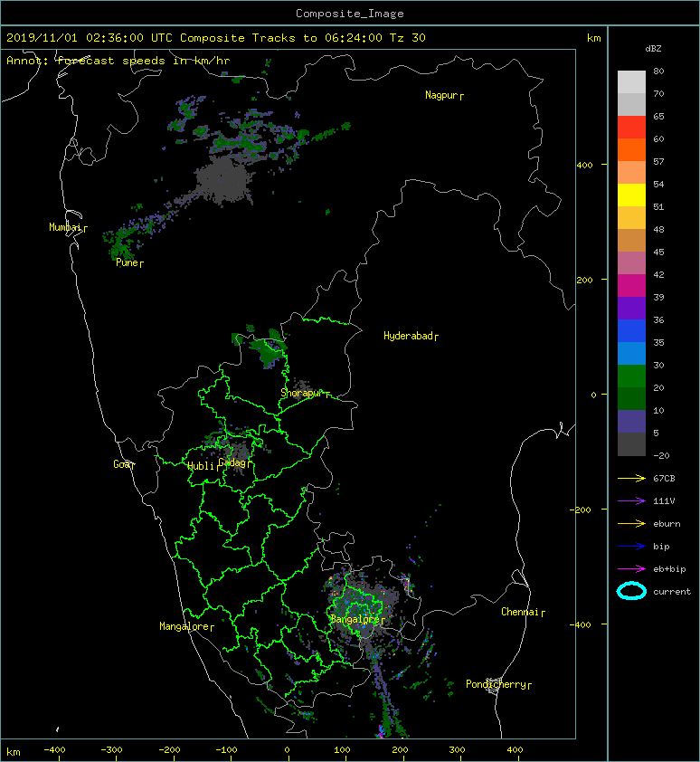Click the Mumbai city label
This screenshot has width=700, height=762.
click(68, 227)
